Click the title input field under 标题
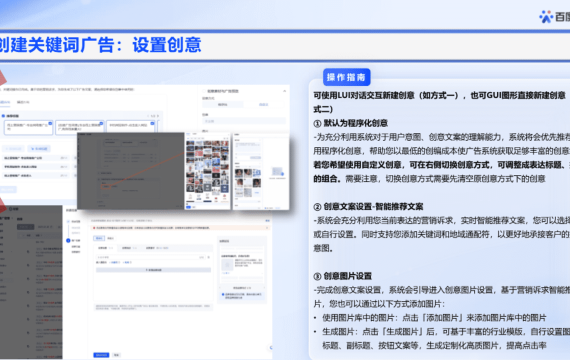This screenshot has width=570, height=360. 150,257
